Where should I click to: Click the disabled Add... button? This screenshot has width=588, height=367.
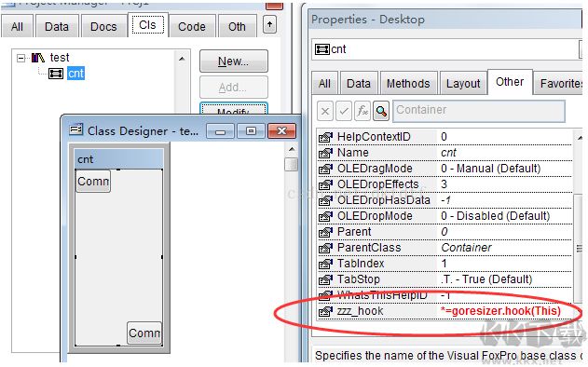point(234,88)
